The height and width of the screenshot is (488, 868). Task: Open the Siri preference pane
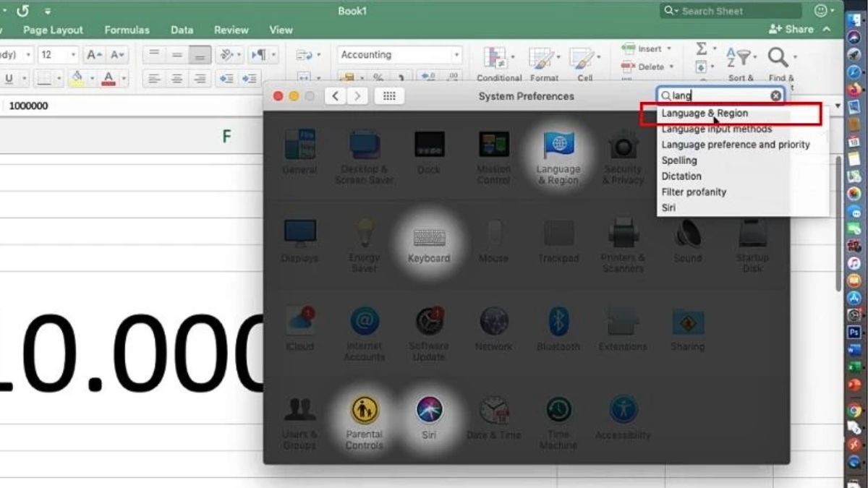(429, 417)
